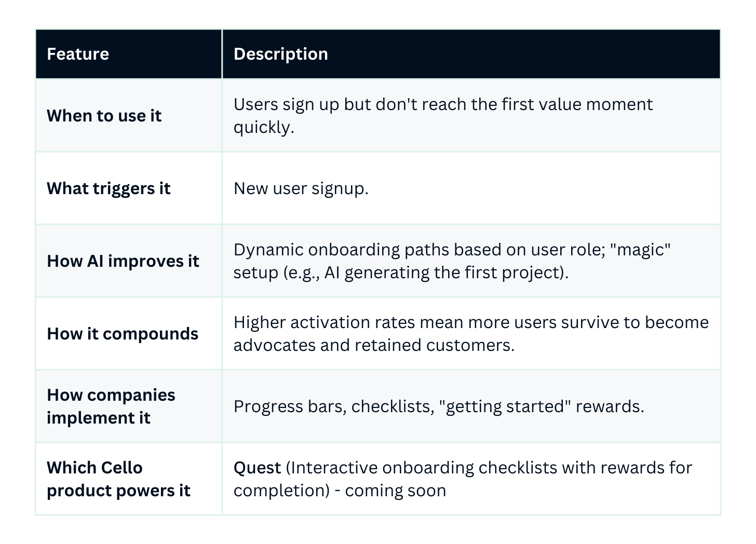Click the bold word "Quest"

(x=257, y=468)
